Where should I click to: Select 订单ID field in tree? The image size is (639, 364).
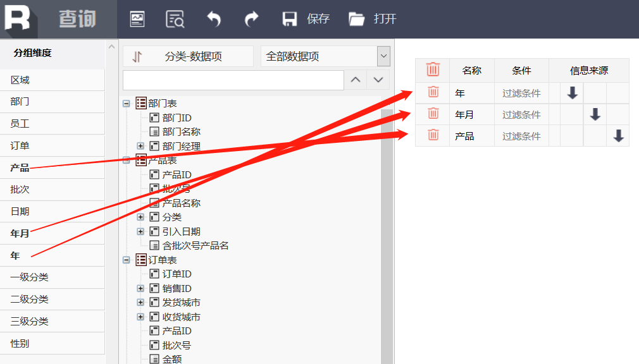pyautogui.click(x=177, y=274)
